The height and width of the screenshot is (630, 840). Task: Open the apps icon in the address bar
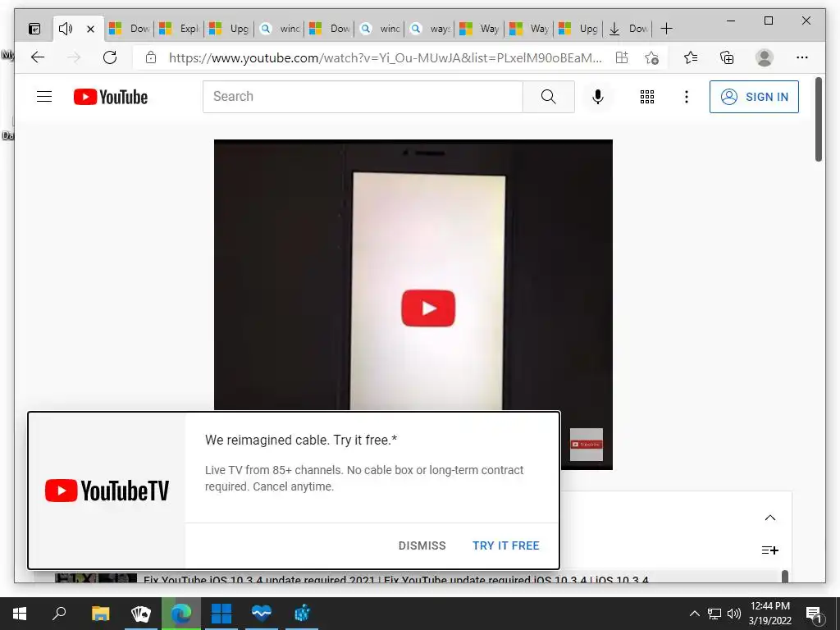pos(622,57)
